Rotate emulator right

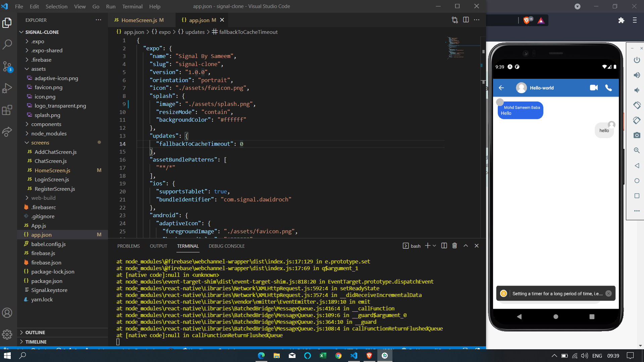click(637, 120)
